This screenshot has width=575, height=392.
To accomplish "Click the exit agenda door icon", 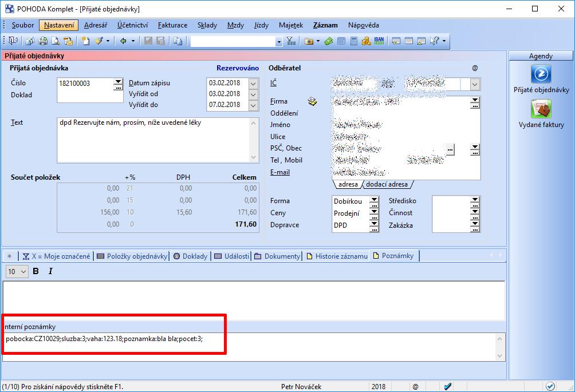I will pyautogui.click(x=13, y=41).
